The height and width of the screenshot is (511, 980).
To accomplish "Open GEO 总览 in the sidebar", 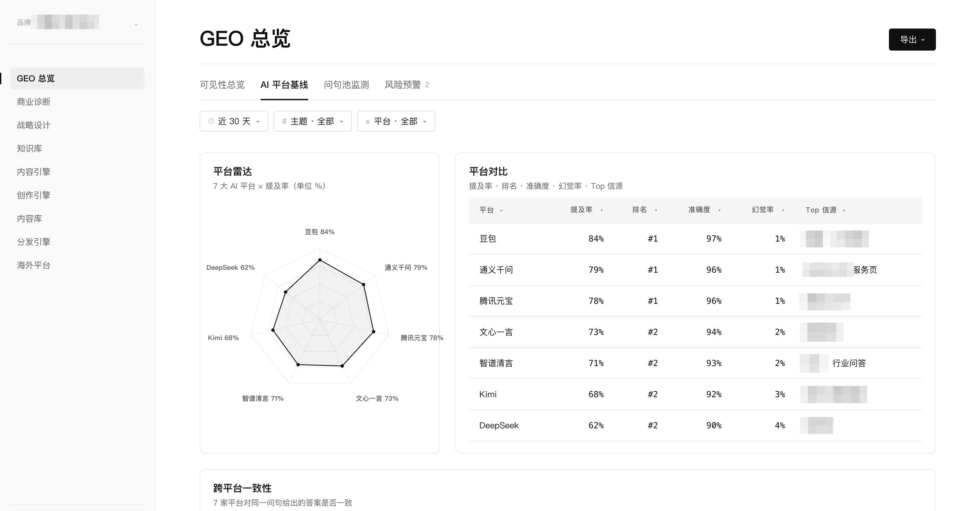I will [77, 78].
